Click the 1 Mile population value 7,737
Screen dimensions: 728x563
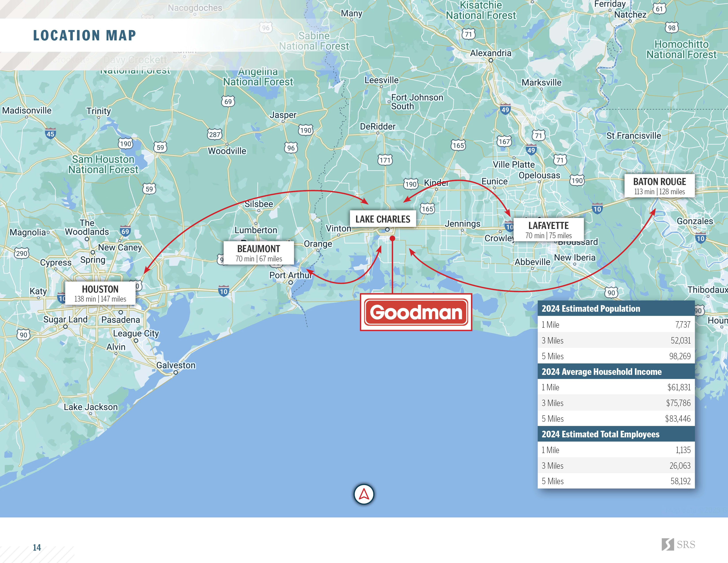[x=683, y=325]
